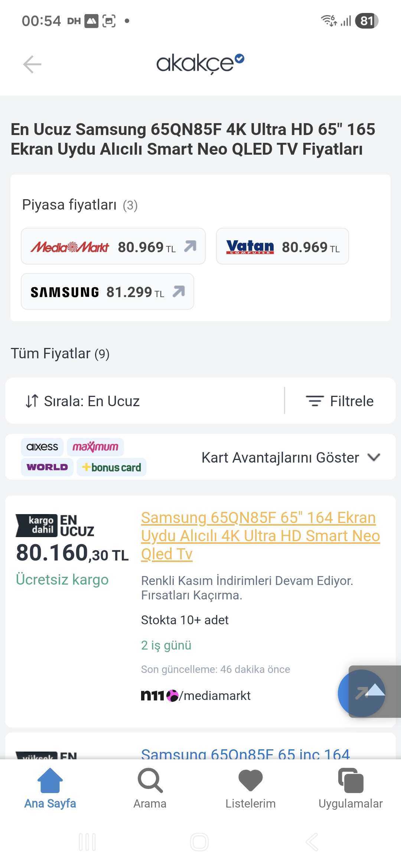
Task: Open Samsung store price 81.299 TL
Action: point(107,292)
